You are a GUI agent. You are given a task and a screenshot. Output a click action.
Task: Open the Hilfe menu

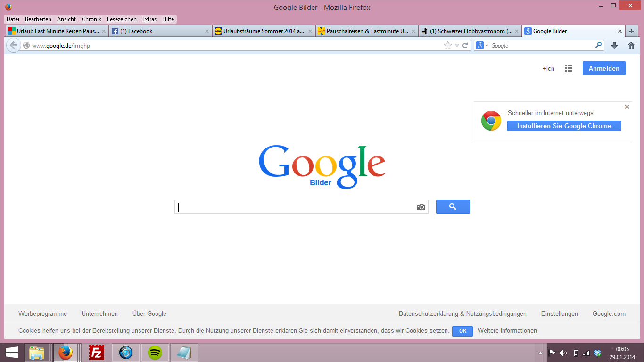[168, 19]
